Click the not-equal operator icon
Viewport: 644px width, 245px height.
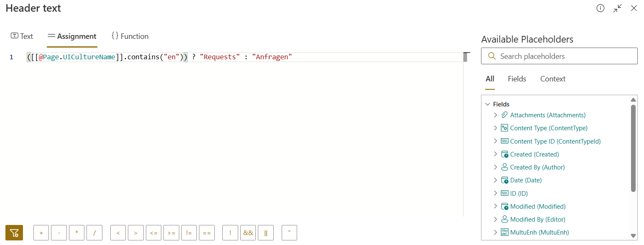[189, 232]
